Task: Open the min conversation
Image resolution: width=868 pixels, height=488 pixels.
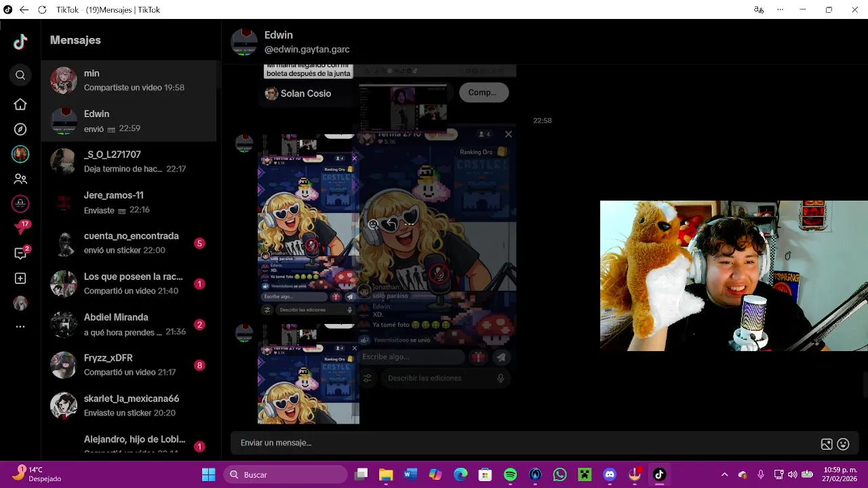Action: coord(129,80)
